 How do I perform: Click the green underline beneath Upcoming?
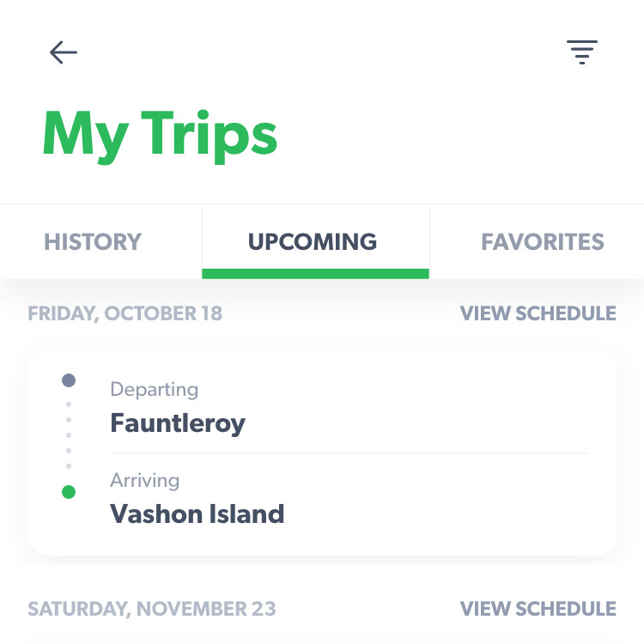tap(315, 274)
